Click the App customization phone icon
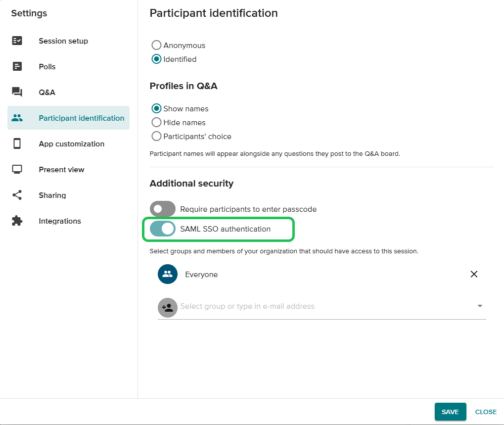Screen dimensions: 504x425 pos(17,144)
